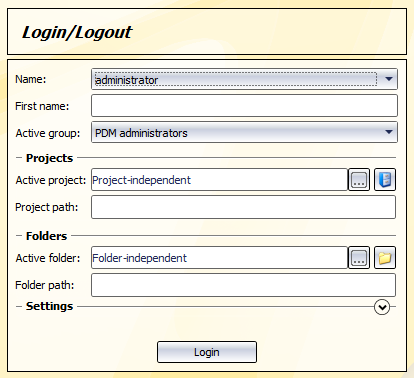This screenshot has width=414, height=378.
Task: Open the Name dropdown arrow
Action: click(x=389, y=79)
